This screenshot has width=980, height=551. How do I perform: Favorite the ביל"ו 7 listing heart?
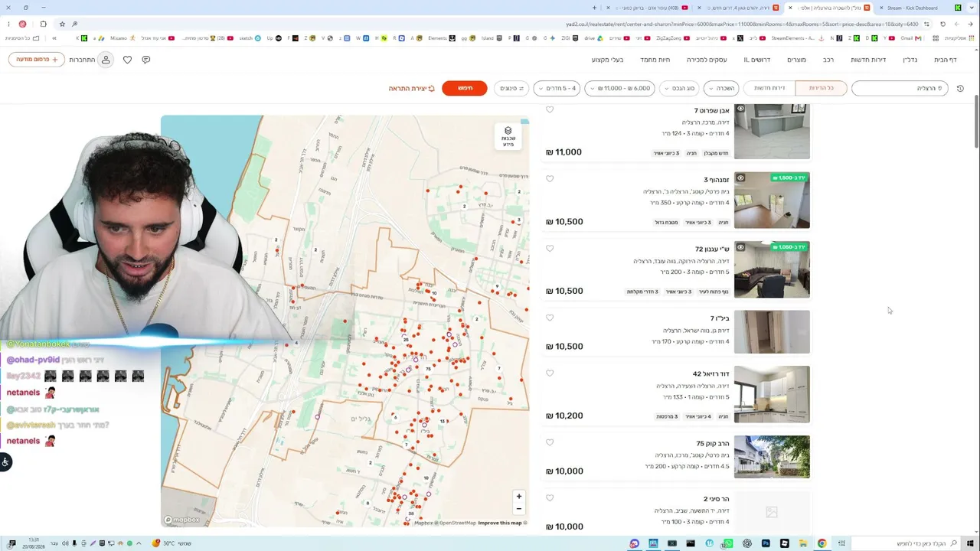tap(550, 318)
